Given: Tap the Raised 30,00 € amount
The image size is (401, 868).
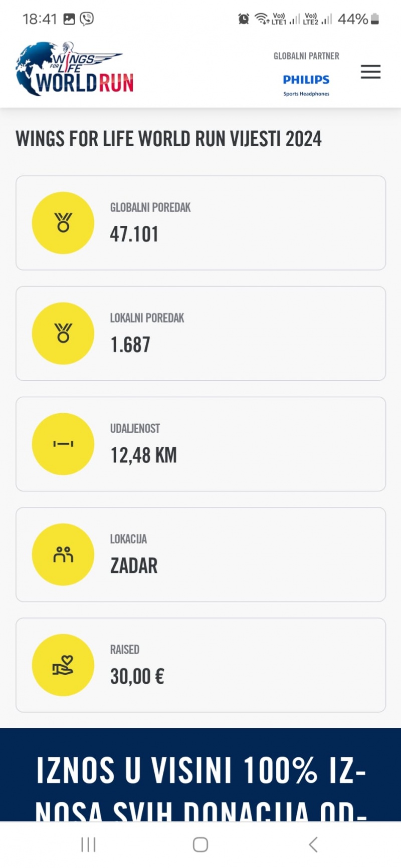Looking at the screenshot, I should pos(137,677).
